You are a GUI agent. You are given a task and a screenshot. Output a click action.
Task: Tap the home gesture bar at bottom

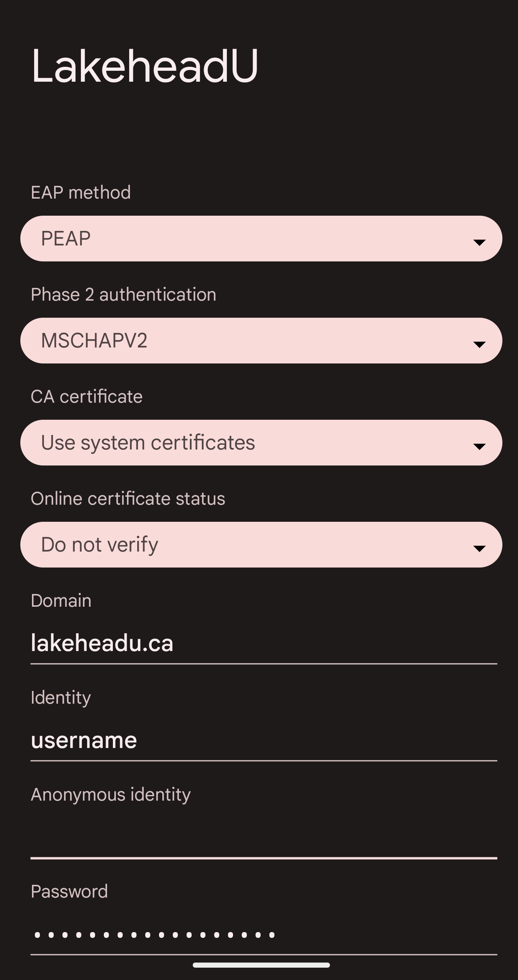261,965
